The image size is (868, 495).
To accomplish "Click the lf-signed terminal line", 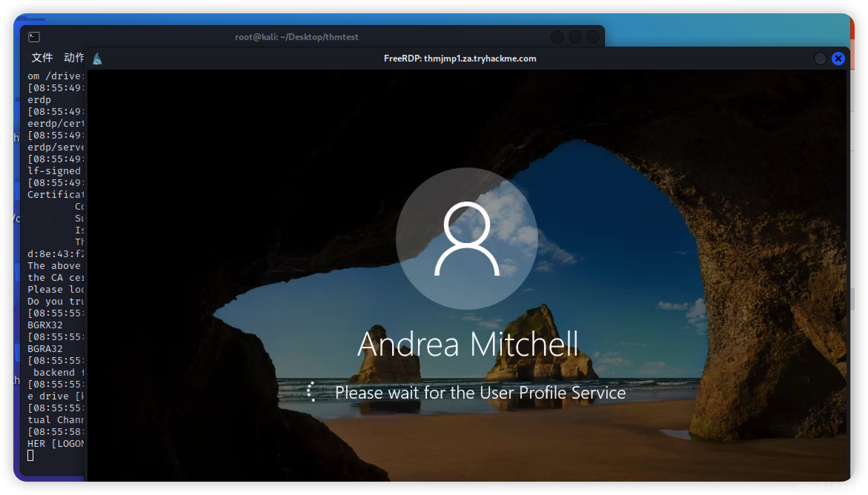I will (54, 171).
